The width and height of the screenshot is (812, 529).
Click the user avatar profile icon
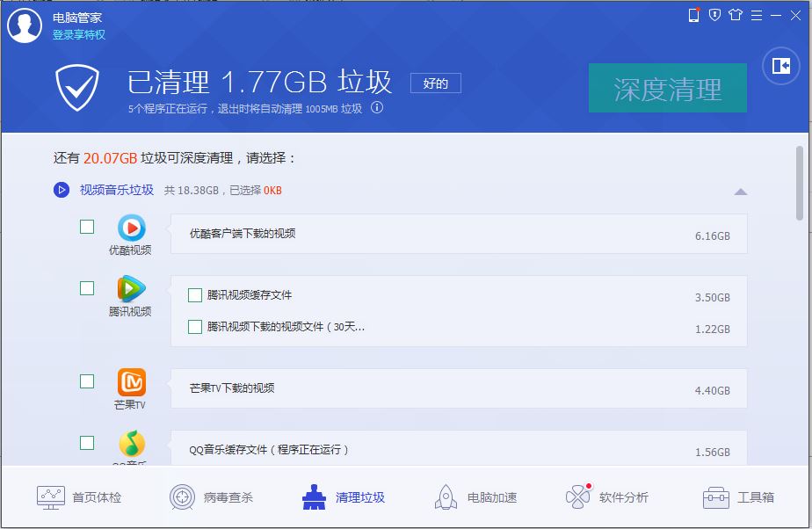pos(25,25)
